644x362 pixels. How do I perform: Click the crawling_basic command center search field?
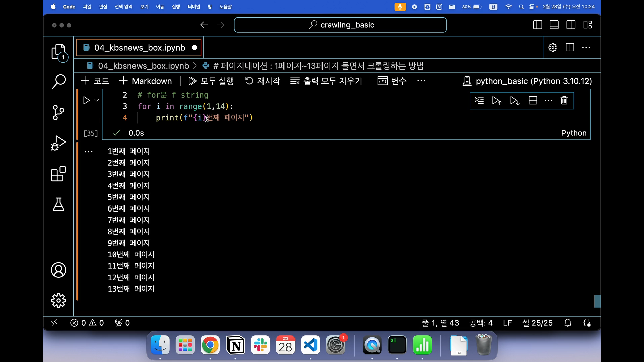(340, 25)
